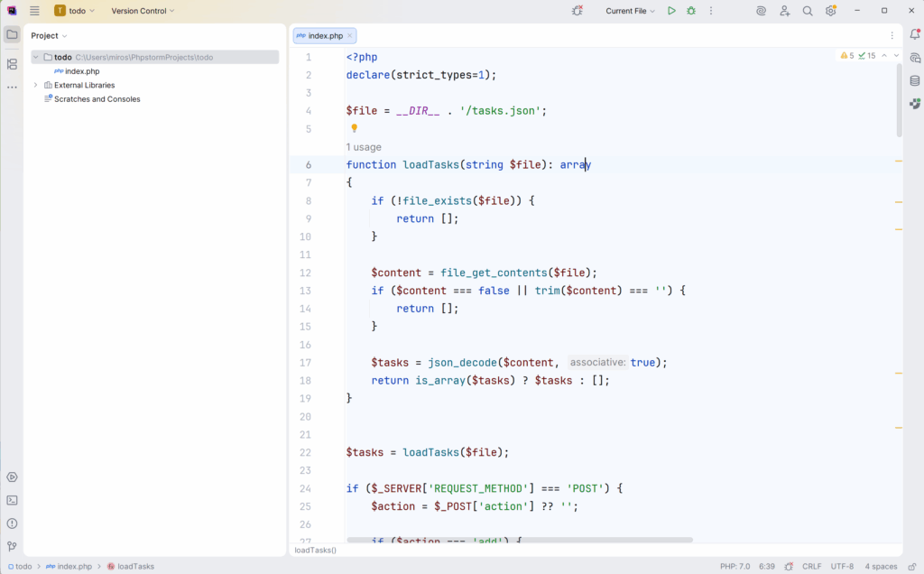Debug the current file
The width and height of the screenshot is (924, 574).
click(x=691, y=11)
